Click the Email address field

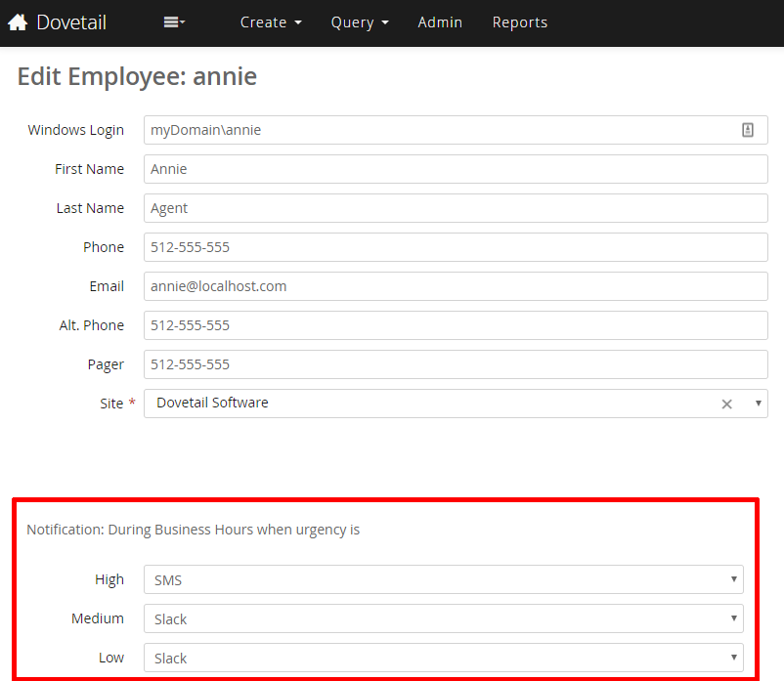click(x=456, y=286)
